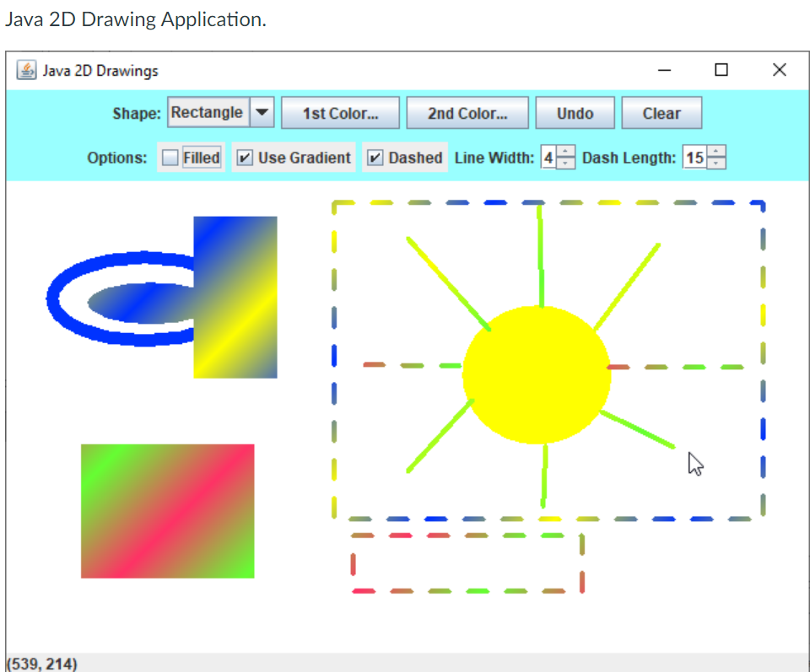Open the Shape dropdown arrow
This screenshot has height=672, width=810.
(262, 112)
